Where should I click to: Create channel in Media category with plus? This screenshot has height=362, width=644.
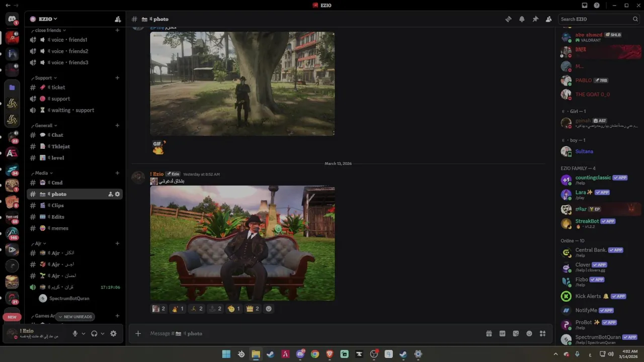point(117,173)
